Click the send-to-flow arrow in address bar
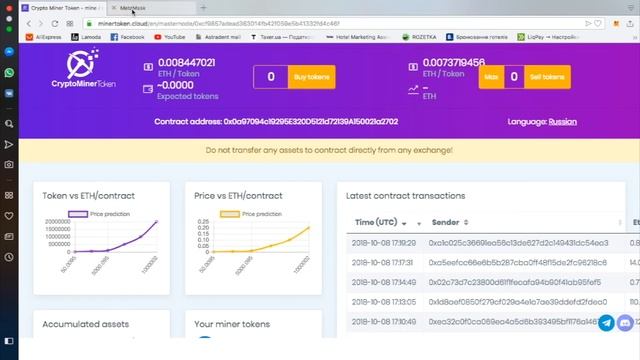Image resolution: width=640 pixels, height=360 pixels. pos(588,24)
